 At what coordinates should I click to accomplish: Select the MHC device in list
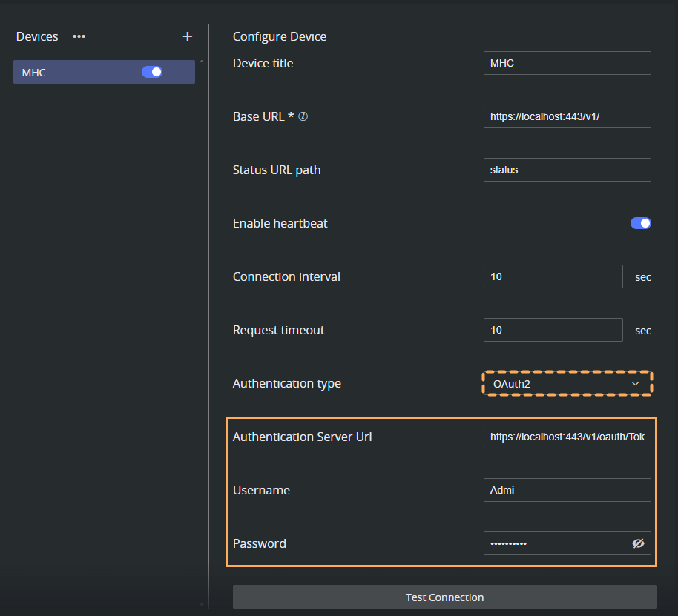tap(104, 72)
